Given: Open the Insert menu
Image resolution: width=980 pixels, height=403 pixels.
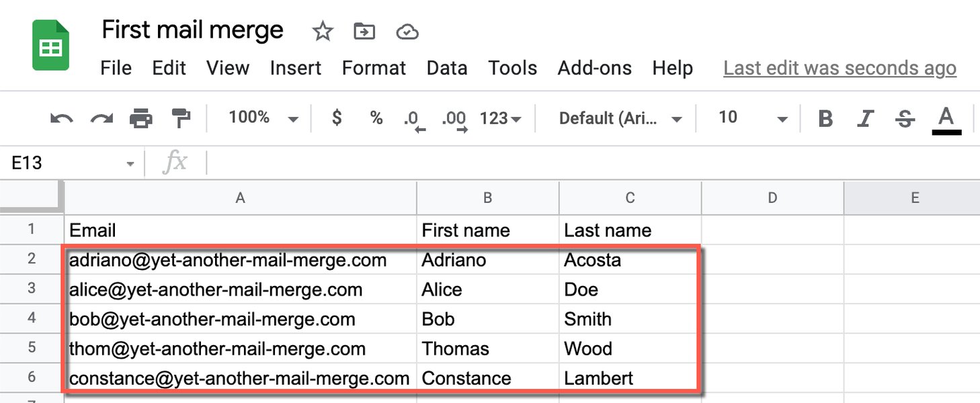Looking at the screenshot, I should 296,68.
